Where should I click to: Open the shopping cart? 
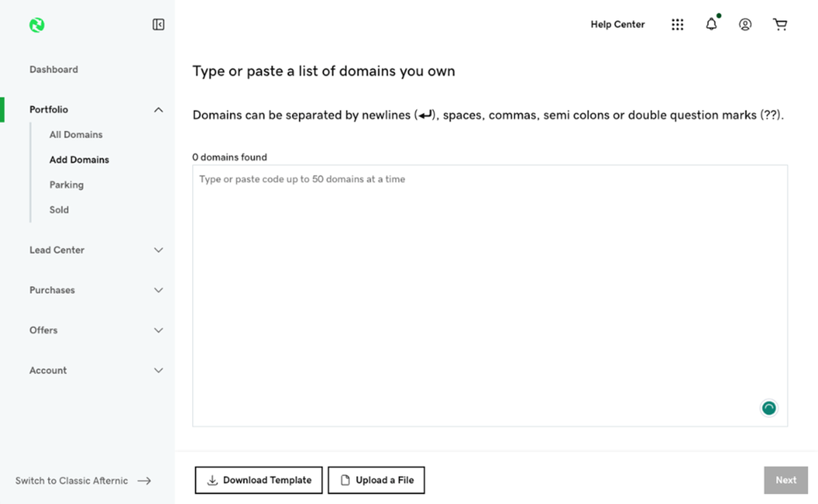(780, 25)
